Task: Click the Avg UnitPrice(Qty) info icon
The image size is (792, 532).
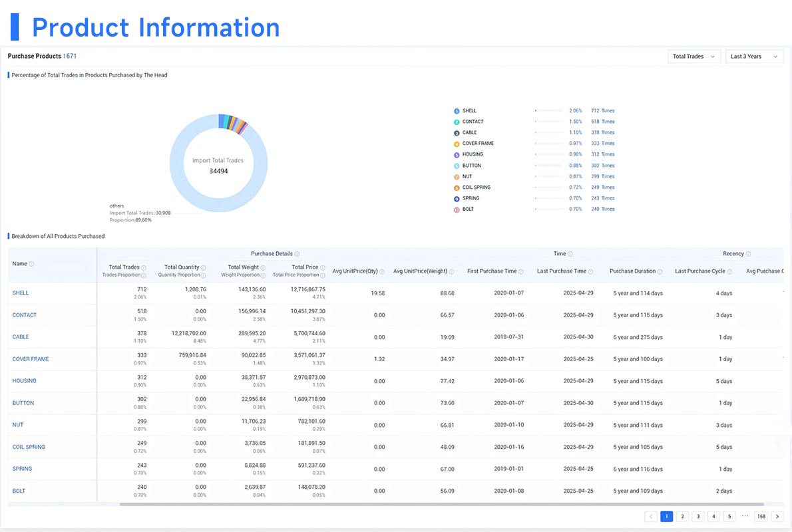Action: pos(381,271)
